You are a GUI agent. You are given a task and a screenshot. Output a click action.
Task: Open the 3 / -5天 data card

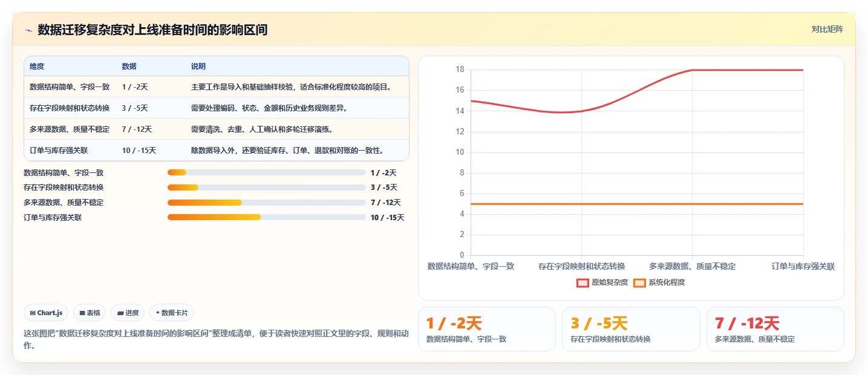click(631, 329)
